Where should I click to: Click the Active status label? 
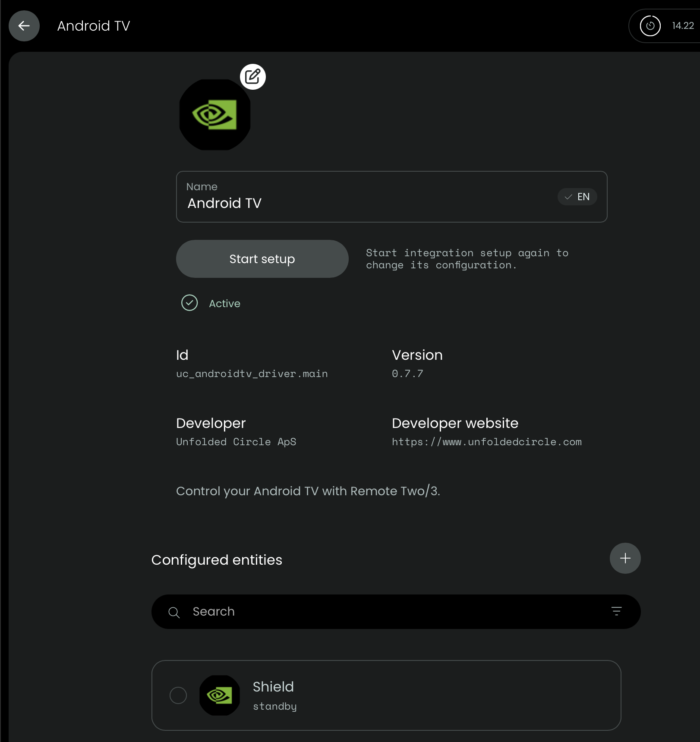224,304
